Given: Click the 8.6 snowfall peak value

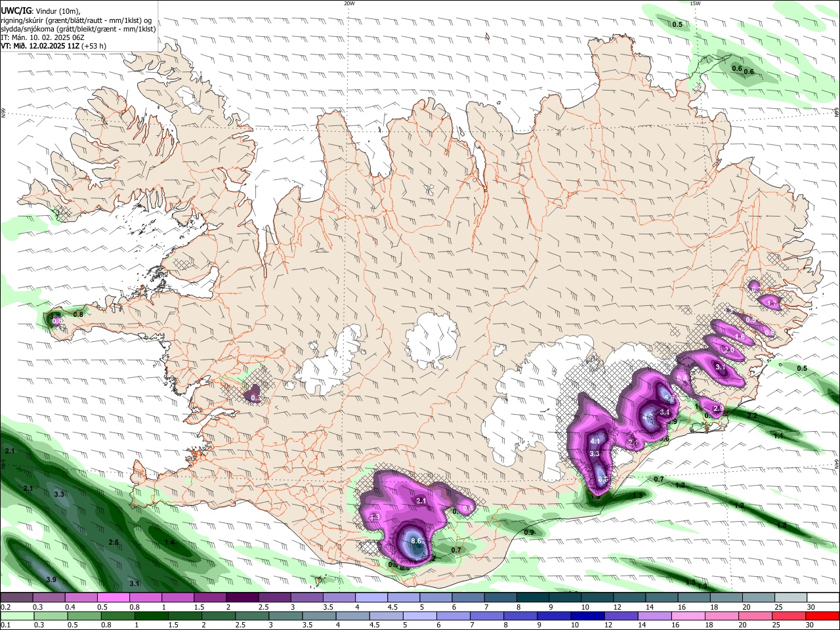Looking at the screenshot, I should (416, 541).
